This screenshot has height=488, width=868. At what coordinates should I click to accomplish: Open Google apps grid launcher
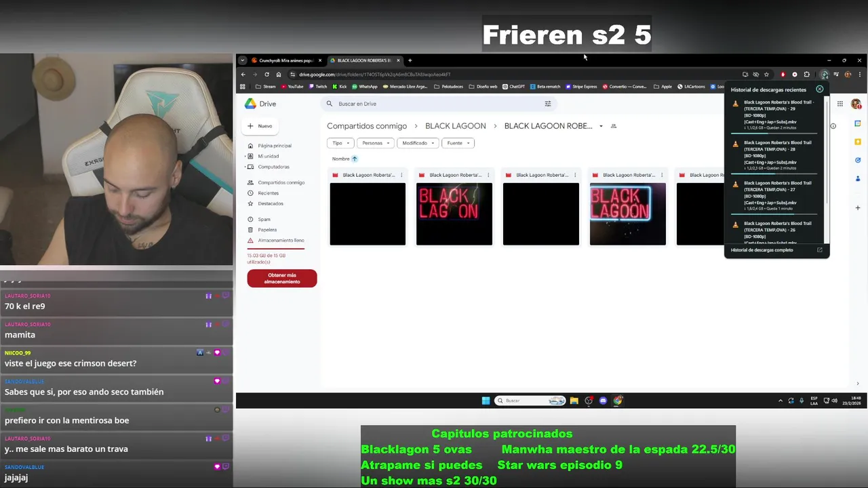[x=840, y=104]
